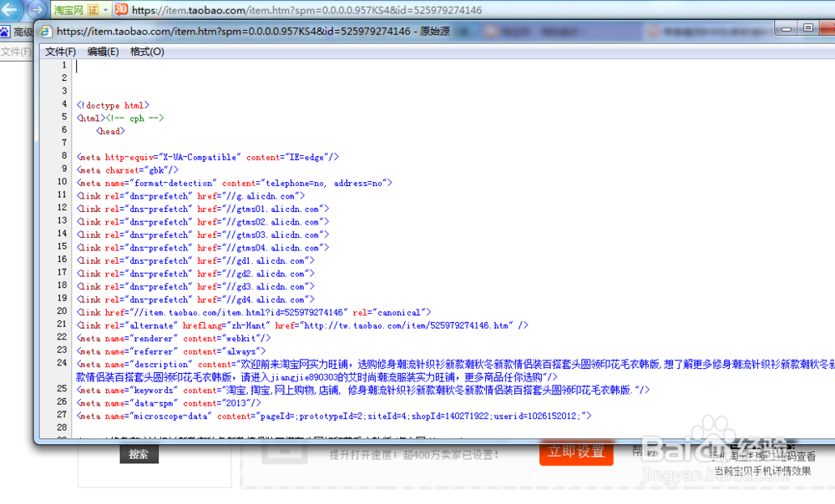Click gtms02.alicdn.com prefetch line
Image resolution: width=835 pixels, height=504 pixels.
click(x=203, y=222)
